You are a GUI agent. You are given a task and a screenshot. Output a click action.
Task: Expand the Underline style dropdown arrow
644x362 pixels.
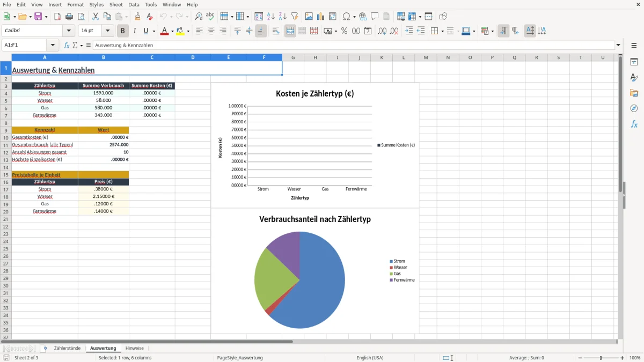[x=153, y=31]
